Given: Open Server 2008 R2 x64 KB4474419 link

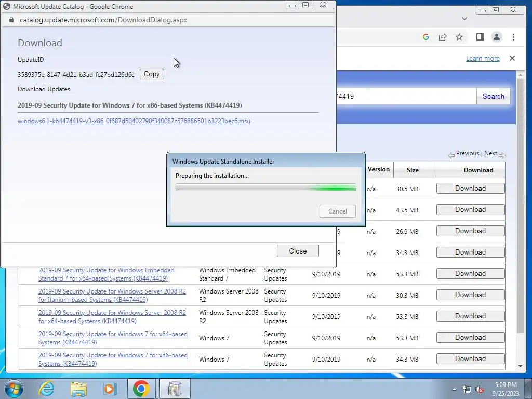Looking at the screenshot, I should [112, 317].
